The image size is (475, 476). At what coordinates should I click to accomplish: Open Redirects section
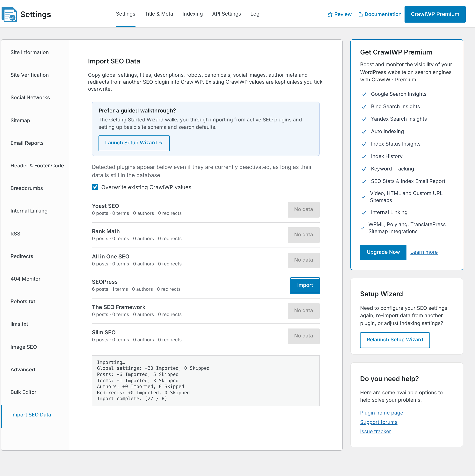tap(22, 256)
